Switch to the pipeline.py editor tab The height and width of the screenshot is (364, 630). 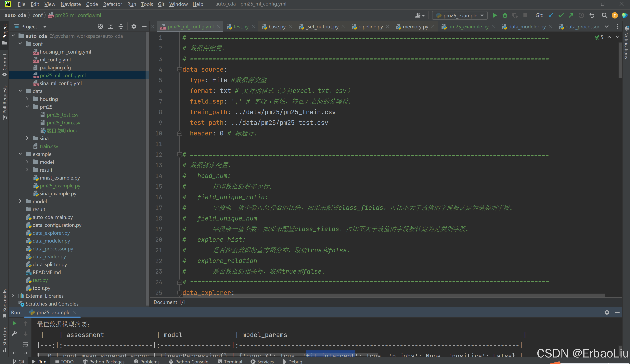tap(370, 27)
